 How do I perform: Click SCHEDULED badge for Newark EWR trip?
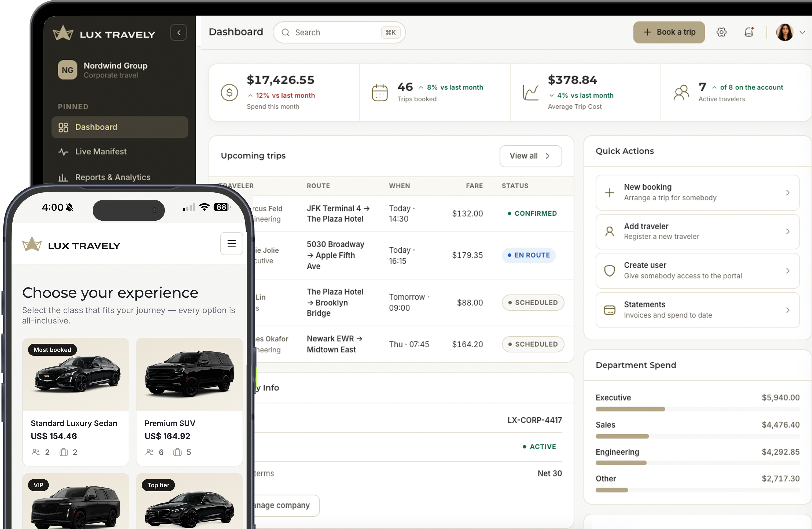point(532,344)
